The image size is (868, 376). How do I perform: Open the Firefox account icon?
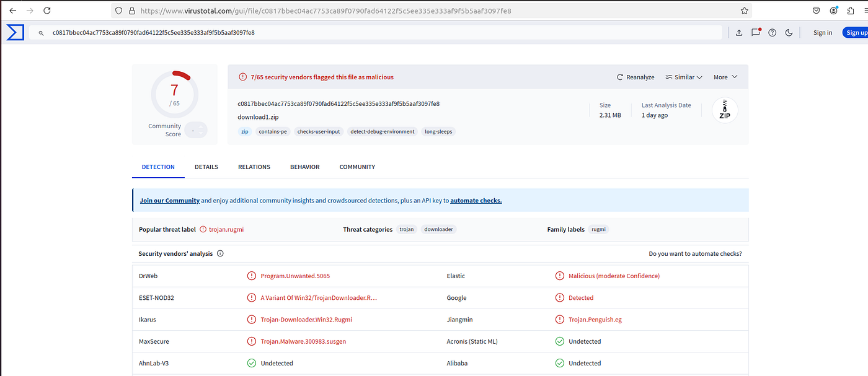[x=834, y=11]
